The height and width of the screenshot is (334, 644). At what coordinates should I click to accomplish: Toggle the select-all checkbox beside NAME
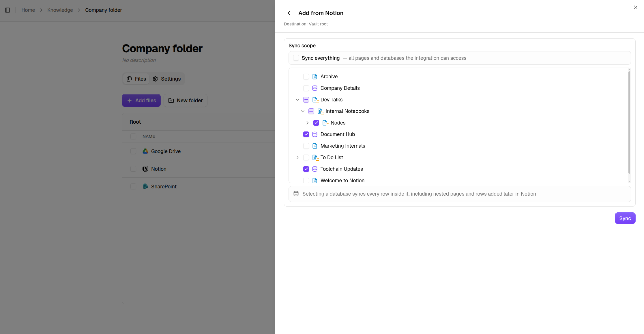133,136
